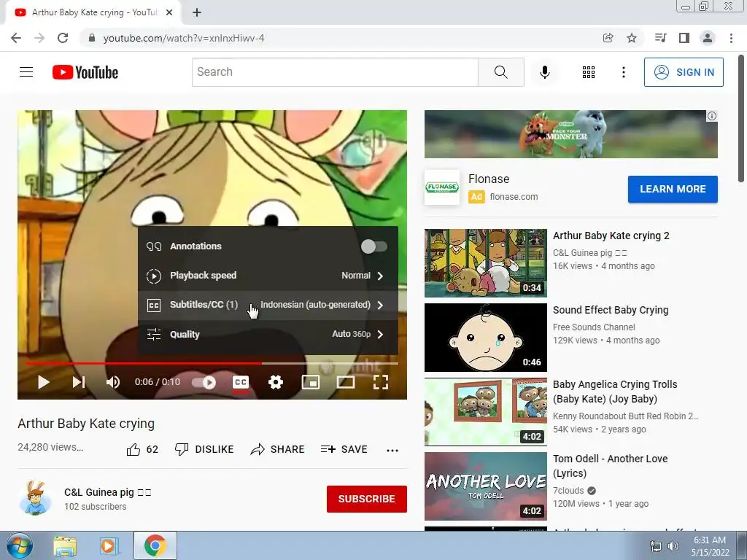Share this page from the address bar

click(x=608, y=38)
